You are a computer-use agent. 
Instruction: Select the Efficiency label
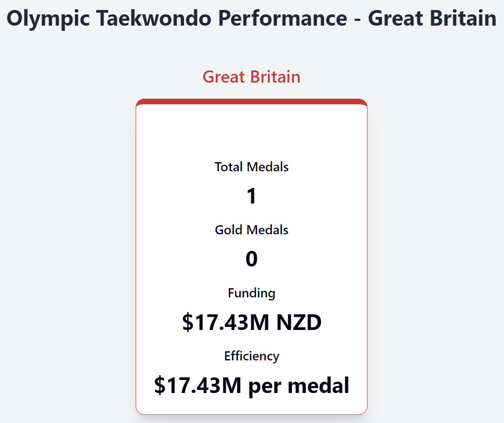pos(251,356)
